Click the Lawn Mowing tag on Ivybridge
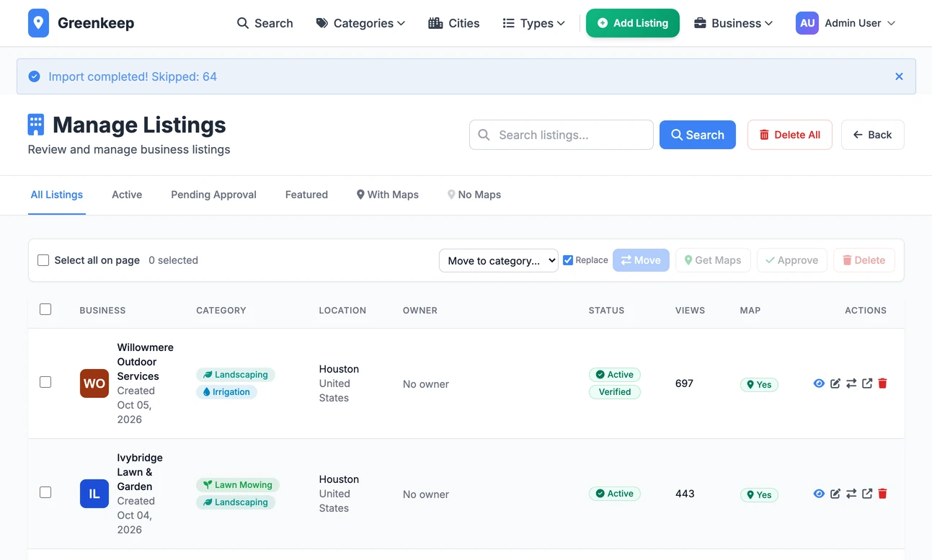Screen dimensions: 932x560 point(238,485)
